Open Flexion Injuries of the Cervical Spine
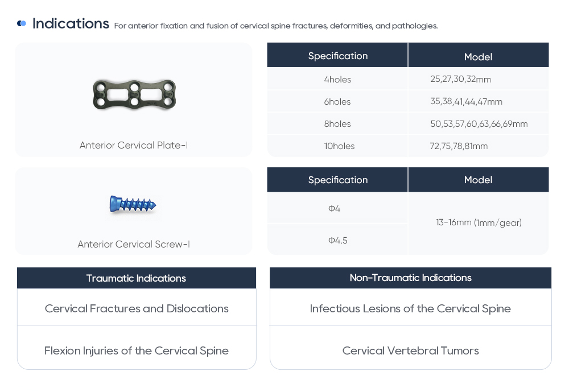 click(137, 350)
